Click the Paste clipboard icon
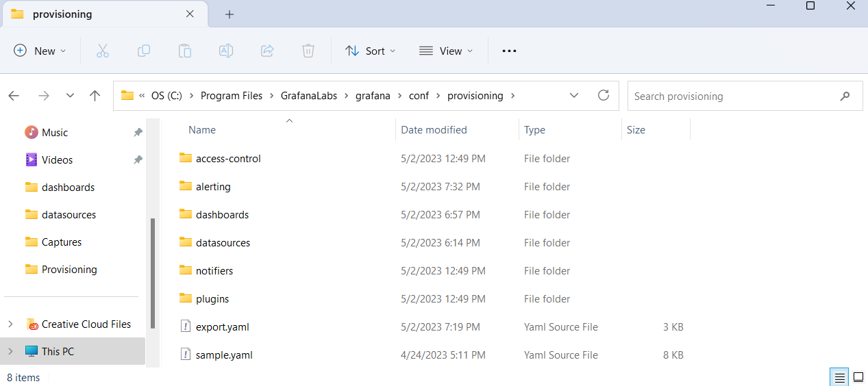Viewport: 868px width, 386px height. (x=185, y=51)
